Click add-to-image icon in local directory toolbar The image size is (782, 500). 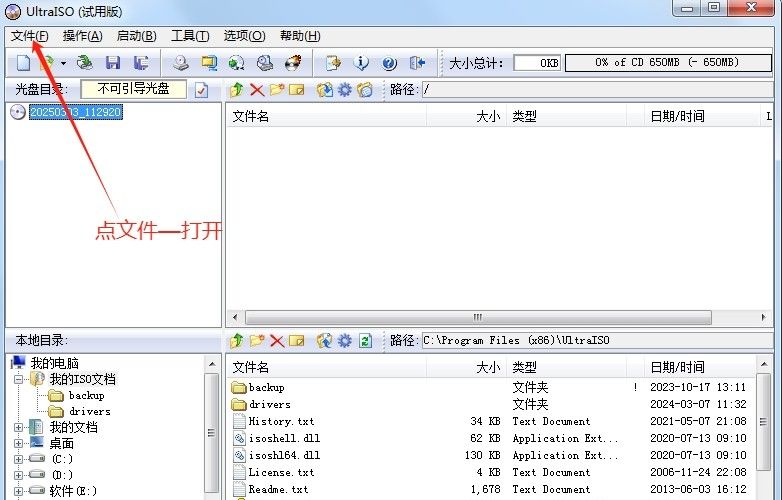[x=325, y=340]
